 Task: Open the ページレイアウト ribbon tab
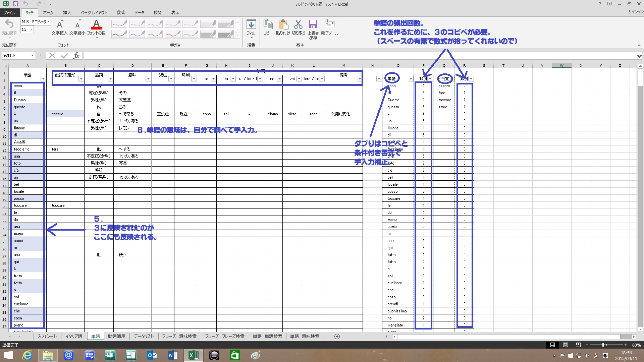94,12
